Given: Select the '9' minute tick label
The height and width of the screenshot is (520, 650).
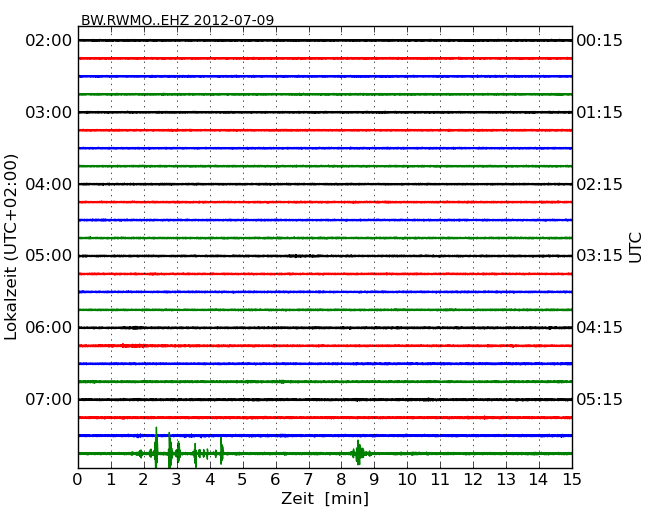Looking at the screenshot, I should pyautogui.click(x=374, y=479).
